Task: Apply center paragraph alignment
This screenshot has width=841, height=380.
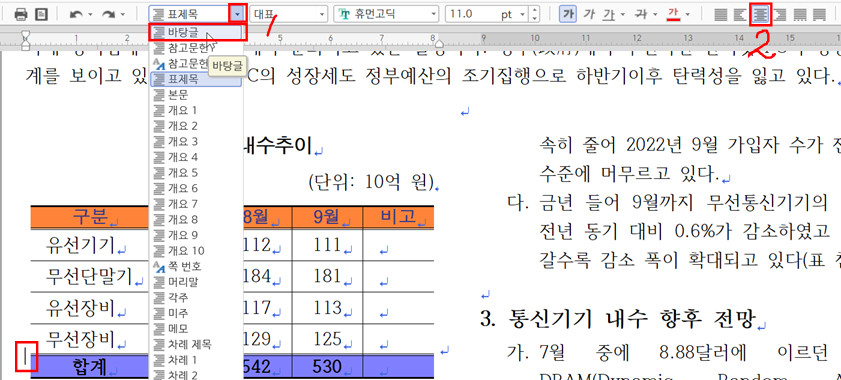Action: tap(761, 14)
